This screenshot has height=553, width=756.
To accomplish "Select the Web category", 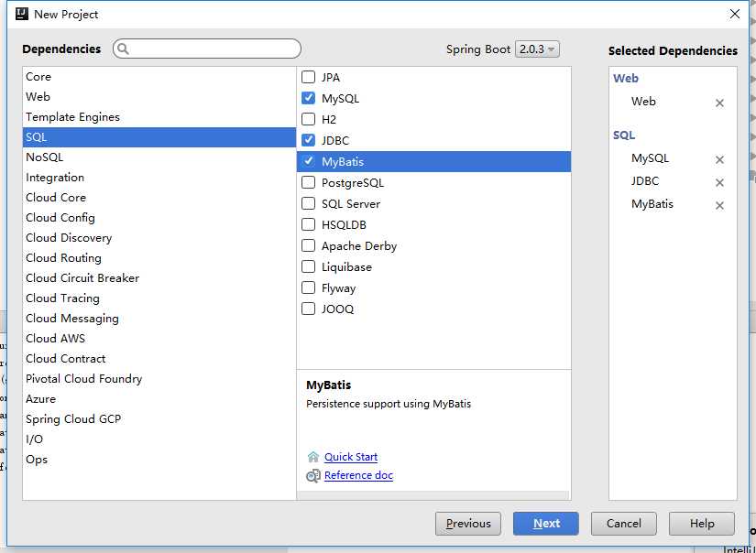I will click(159, 97).
